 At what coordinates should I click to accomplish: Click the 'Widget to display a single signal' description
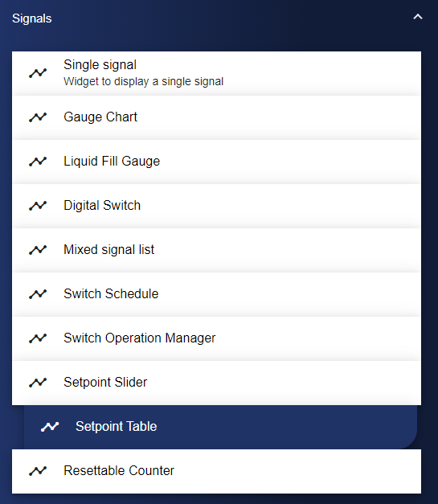143,81
